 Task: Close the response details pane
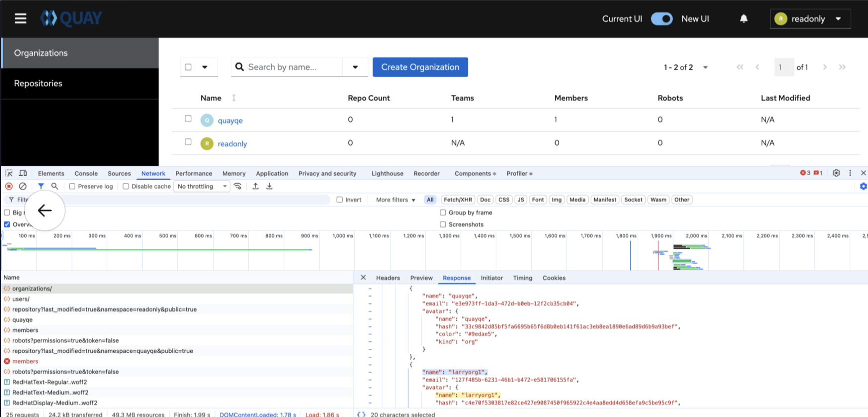tap(363, 278)
